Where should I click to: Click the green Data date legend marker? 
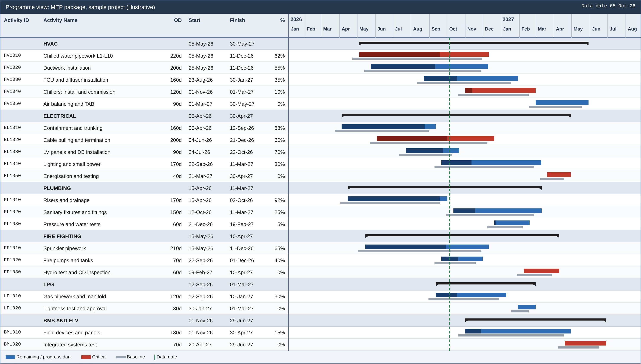point(155,357)
